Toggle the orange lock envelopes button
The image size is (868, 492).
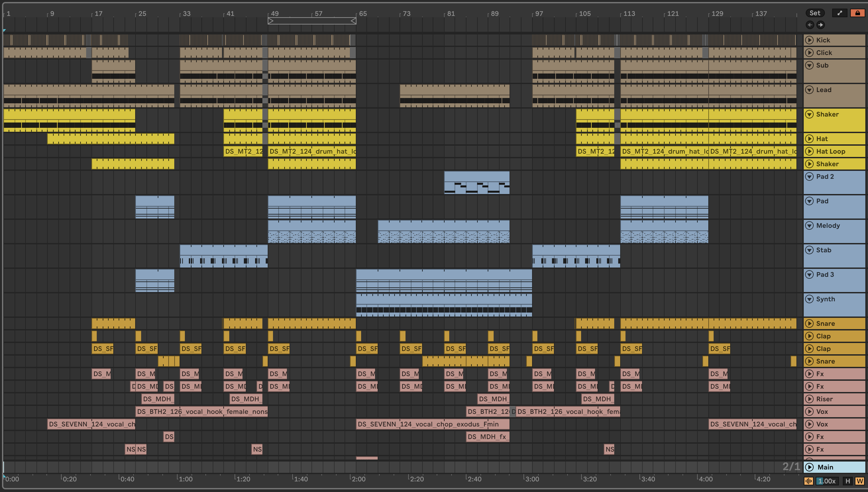[857, 13]
